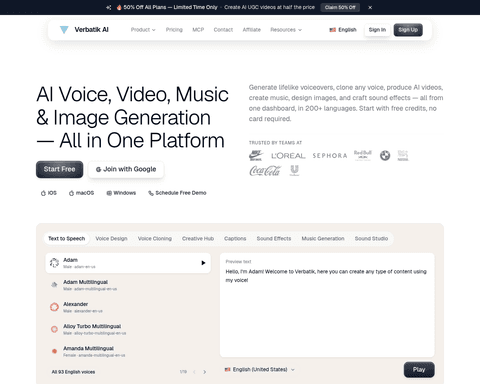
Task: Go to Pricing page
Action: point(174,30)
